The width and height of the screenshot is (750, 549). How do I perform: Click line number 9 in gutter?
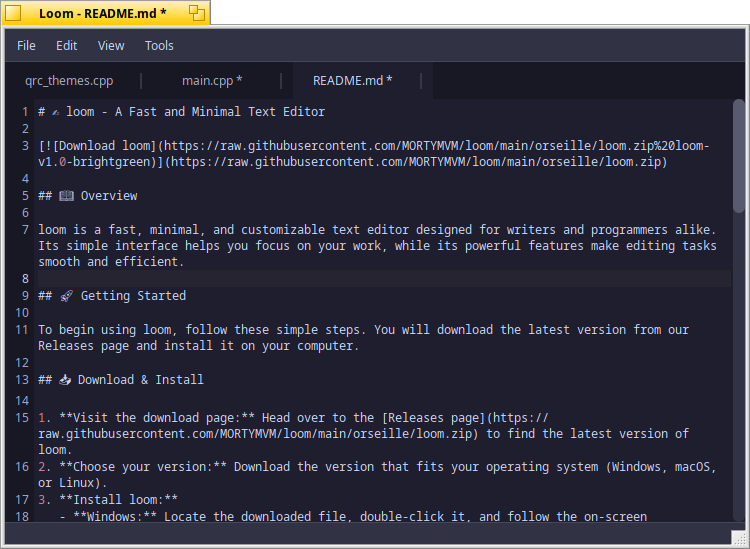[25, 296]
